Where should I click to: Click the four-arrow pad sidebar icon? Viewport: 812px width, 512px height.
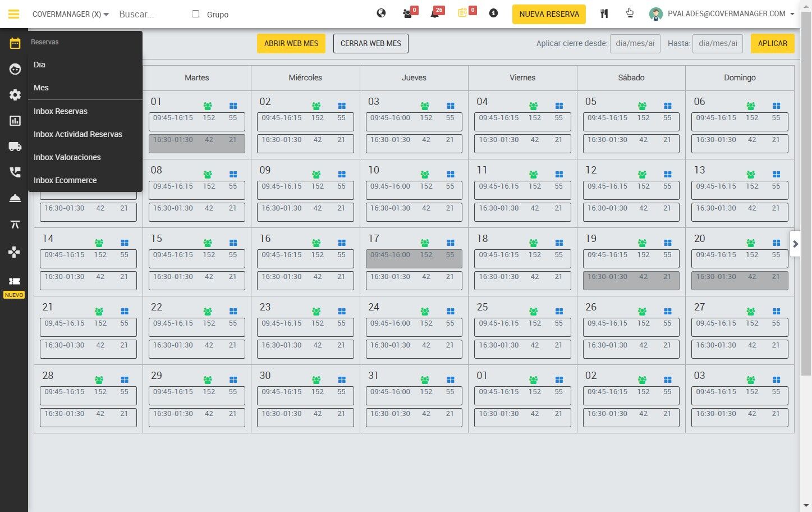15,251
